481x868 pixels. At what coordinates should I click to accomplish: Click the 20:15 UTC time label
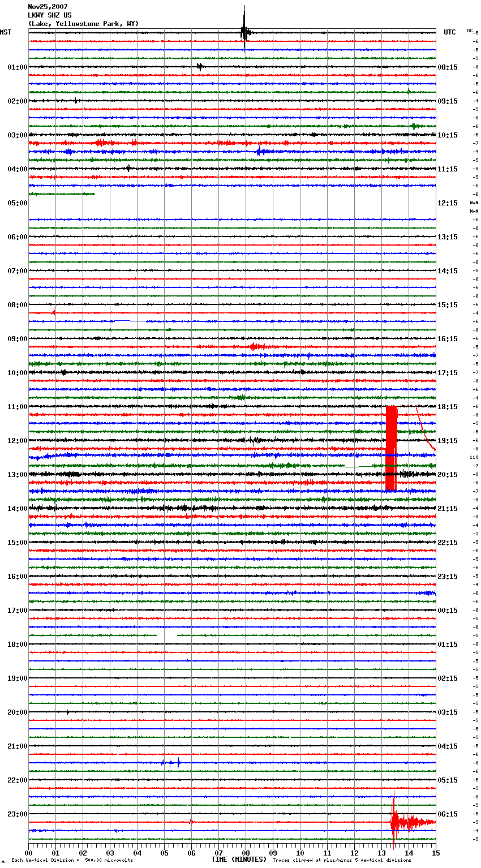pyautogui.click(x=448, y=475)
